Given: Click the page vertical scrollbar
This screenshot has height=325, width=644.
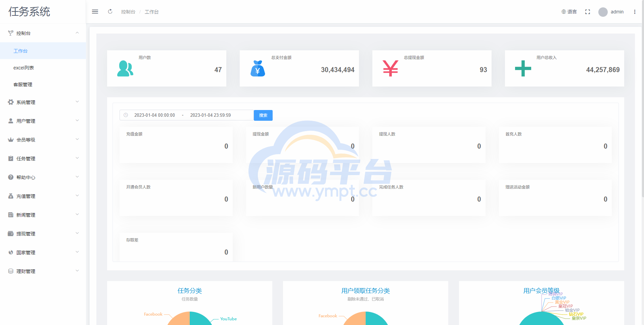Looking at the screenshot, I should pos(643,99).
